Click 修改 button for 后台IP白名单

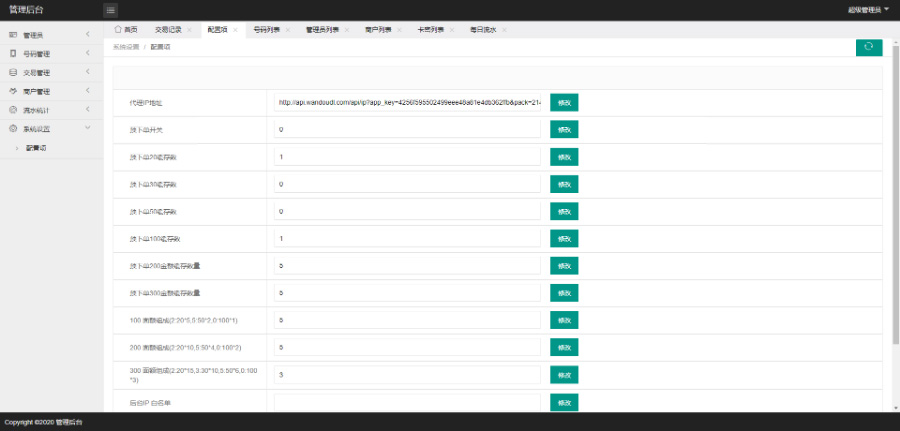pyautogui.click(x=564, y=402)
